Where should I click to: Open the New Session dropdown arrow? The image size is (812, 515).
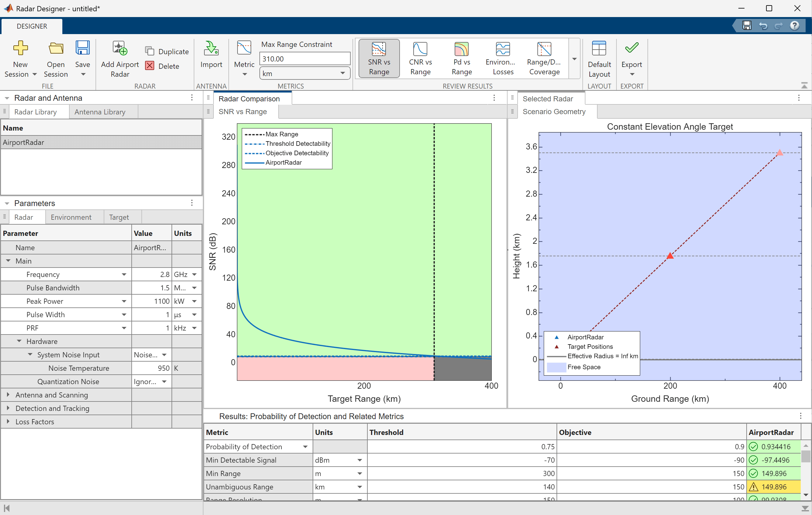tap(34, 74)
